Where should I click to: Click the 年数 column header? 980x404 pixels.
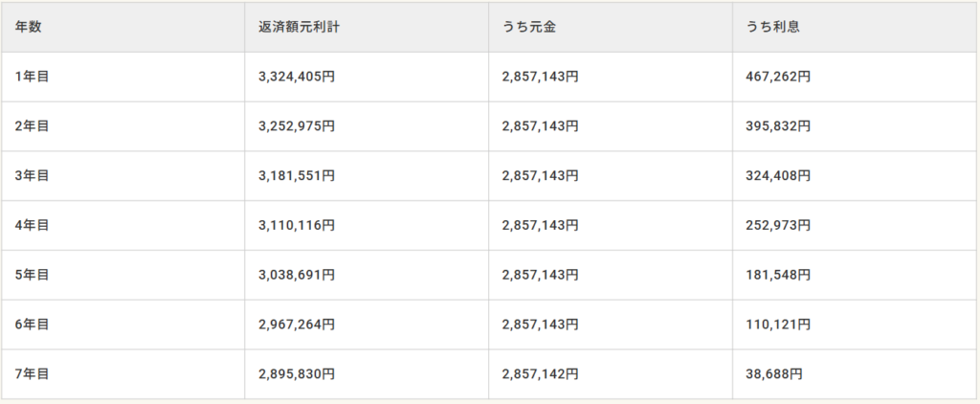[x=29, y=27]
